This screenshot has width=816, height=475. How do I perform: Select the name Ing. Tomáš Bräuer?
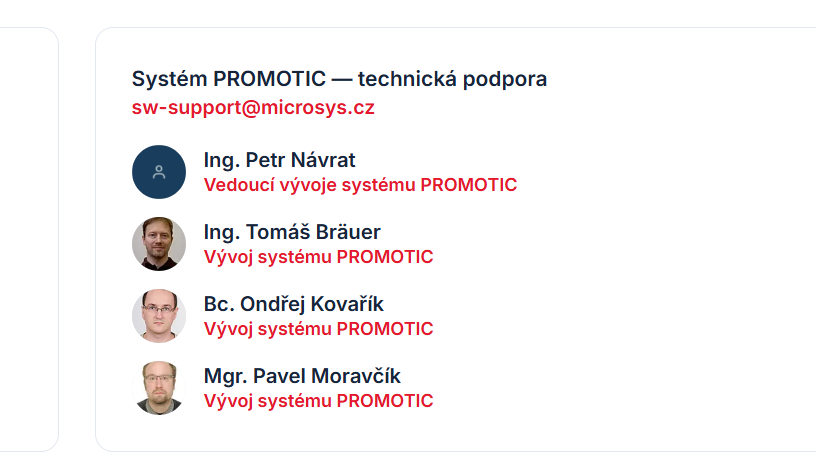tap(292, 232)
